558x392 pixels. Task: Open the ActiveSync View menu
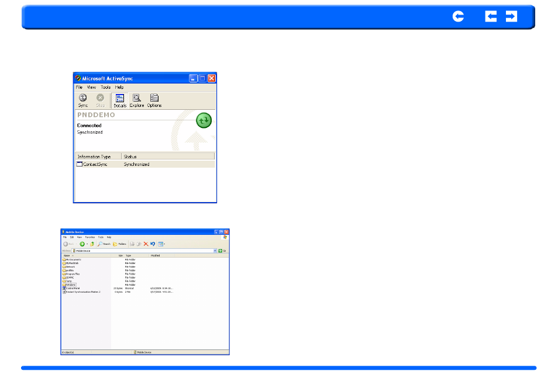click(x=91, y=87)
